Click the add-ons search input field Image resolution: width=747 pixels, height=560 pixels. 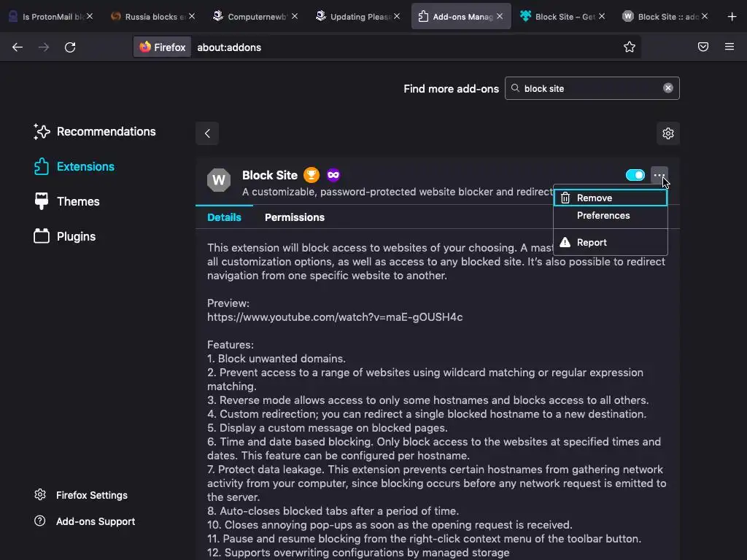pos(592,88)
